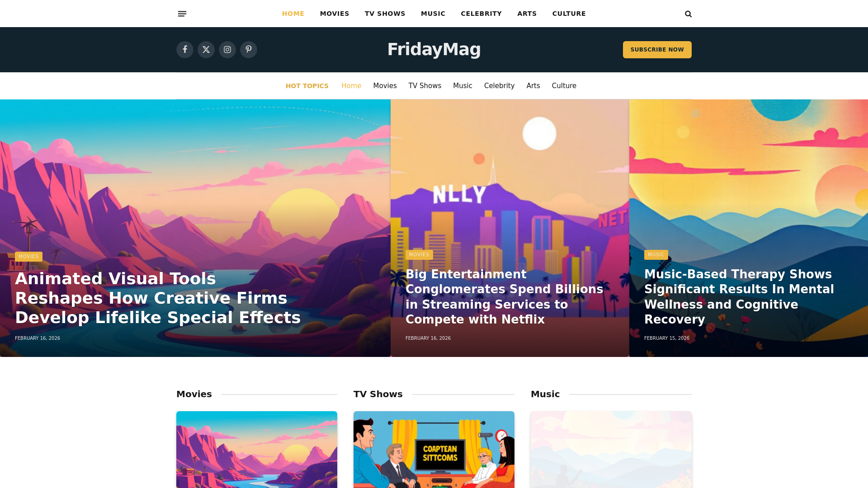Click the Subscribe Now button
The height and width of the screenshot is (488, 868).
(x=657, y=50)
